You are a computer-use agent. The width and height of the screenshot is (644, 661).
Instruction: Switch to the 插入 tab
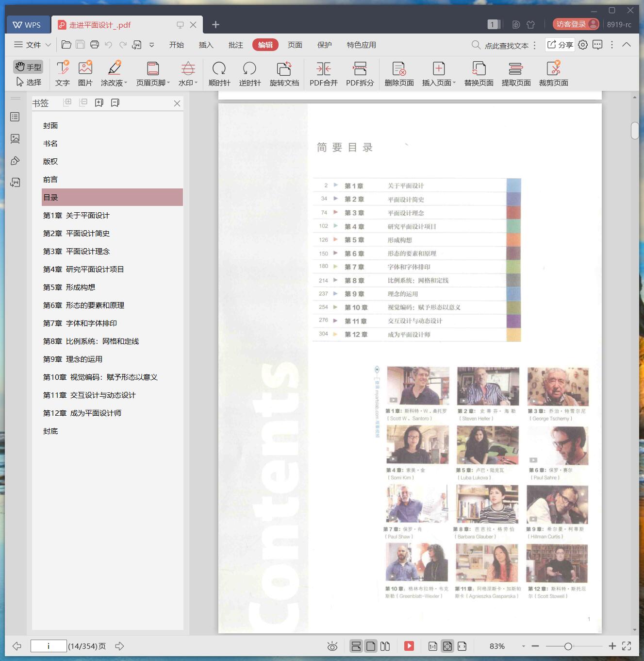(206, 45)
